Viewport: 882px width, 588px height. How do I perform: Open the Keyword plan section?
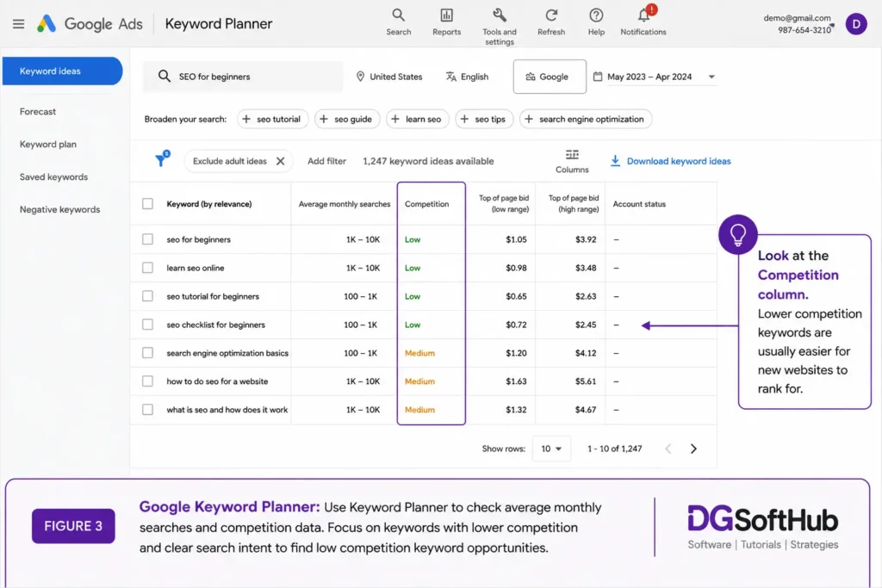click(48, 144)
